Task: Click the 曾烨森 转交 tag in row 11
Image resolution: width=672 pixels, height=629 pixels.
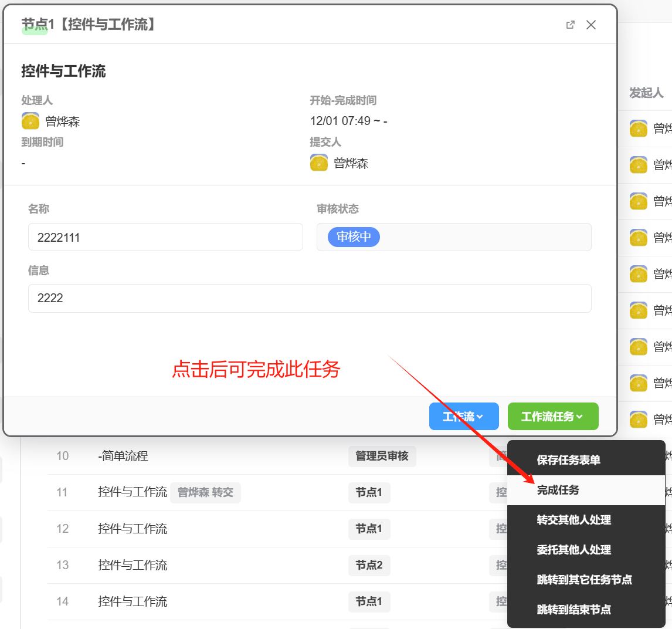Action: tap(205, 492)
